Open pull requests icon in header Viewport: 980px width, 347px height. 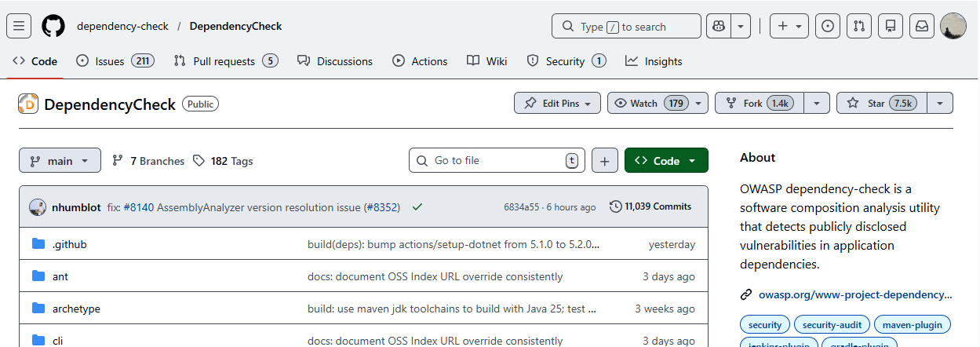pyautogui.click(x=858, y=26)
